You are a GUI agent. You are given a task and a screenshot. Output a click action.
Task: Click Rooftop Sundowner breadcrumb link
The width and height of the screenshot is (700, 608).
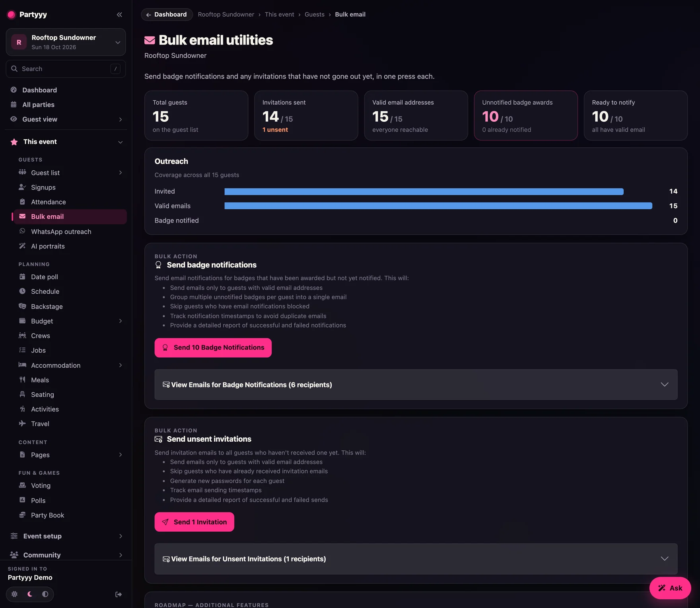pos(226,15)
